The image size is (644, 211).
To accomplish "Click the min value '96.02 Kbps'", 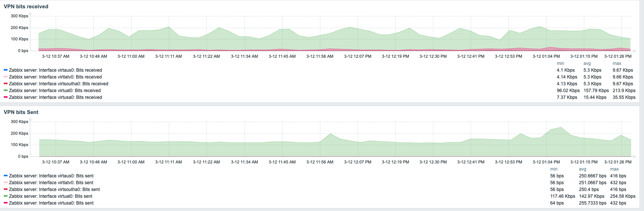I will coord(568,91).
